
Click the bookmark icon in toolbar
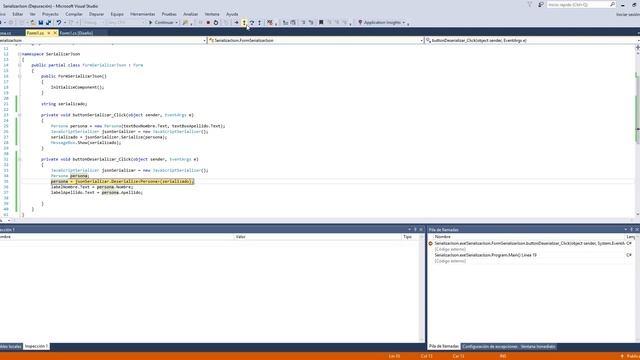coord(321,22)
